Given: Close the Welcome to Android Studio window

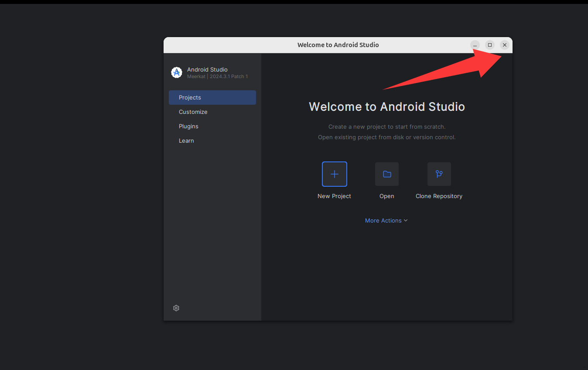Looking at the screenshot, I should [505, 45].
